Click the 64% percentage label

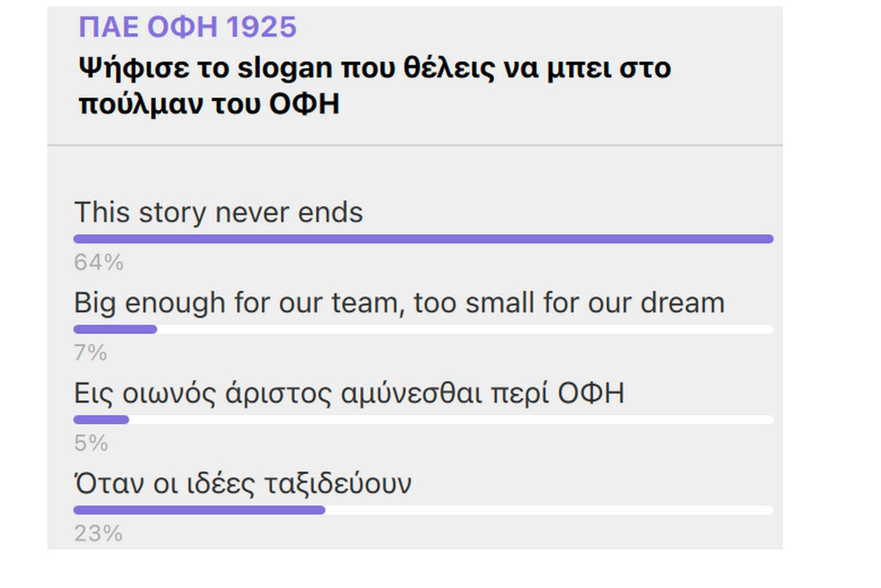98,262
